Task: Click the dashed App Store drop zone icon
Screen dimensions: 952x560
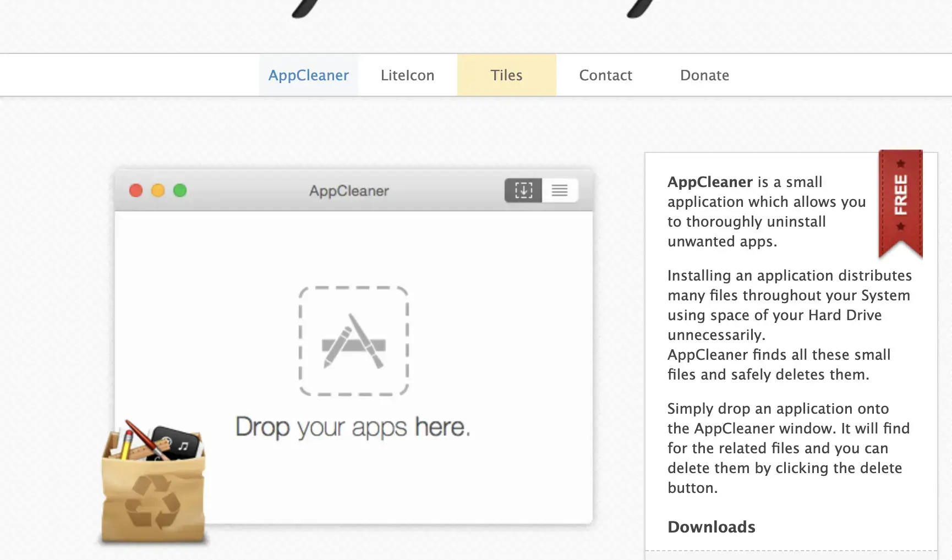Action: coord(353,341)
